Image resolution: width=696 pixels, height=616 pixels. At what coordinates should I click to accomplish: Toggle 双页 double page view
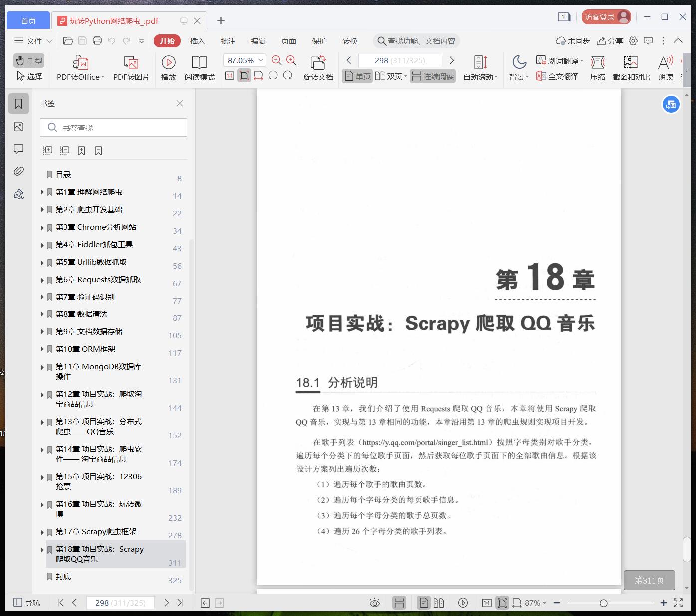[x=391, y=76]
